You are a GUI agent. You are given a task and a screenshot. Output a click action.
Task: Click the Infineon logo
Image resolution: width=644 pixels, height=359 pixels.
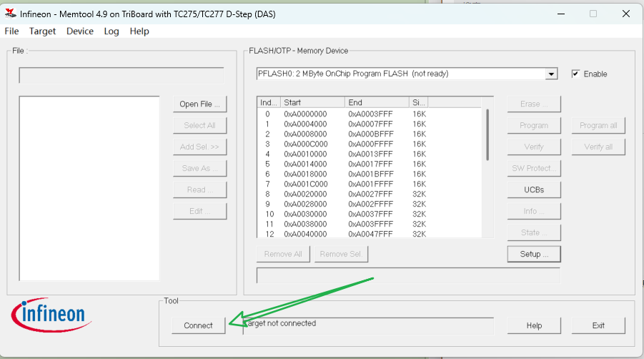(x=50, y=315)
